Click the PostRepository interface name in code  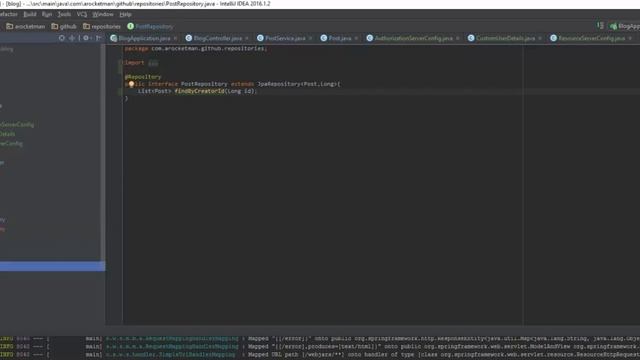pos(204,84)
